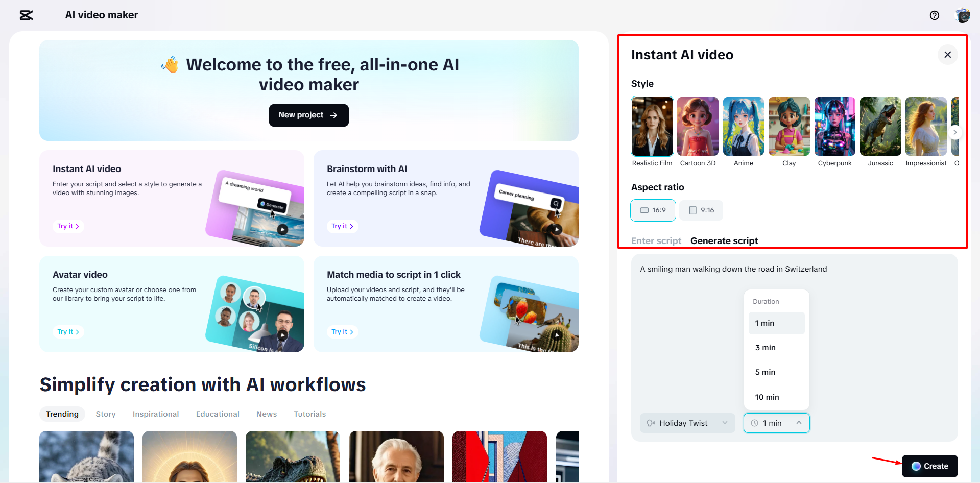Image resolution: width=980 pixels, height=483 pixels.
Task: Play the Avatar video preview
Action: point(282,335)
